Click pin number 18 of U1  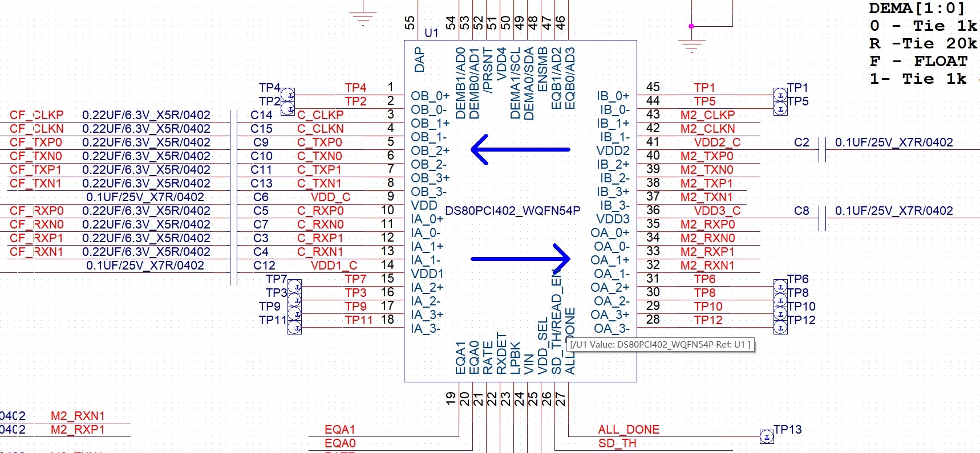click(387, 320)
